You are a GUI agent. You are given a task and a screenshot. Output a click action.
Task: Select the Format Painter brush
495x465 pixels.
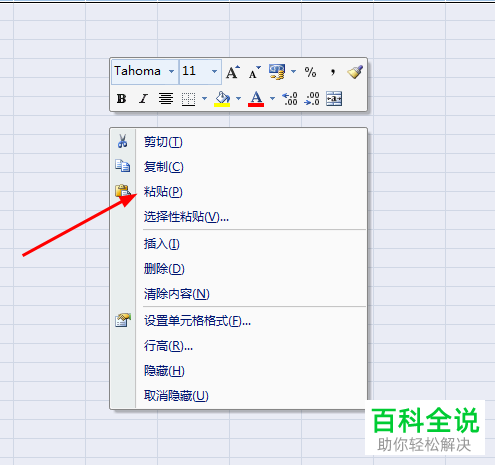(355, 72)
